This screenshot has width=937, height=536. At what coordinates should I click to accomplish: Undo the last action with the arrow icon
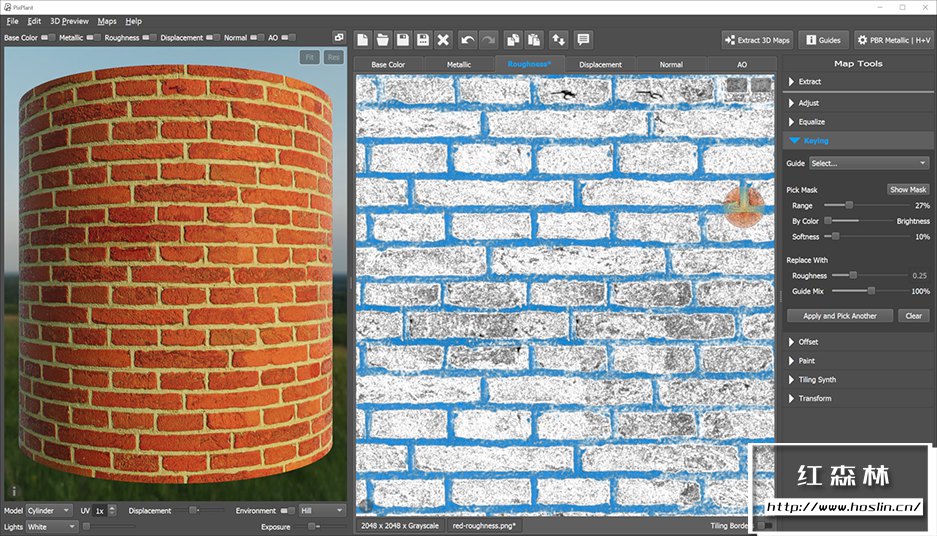coord(468,40)
